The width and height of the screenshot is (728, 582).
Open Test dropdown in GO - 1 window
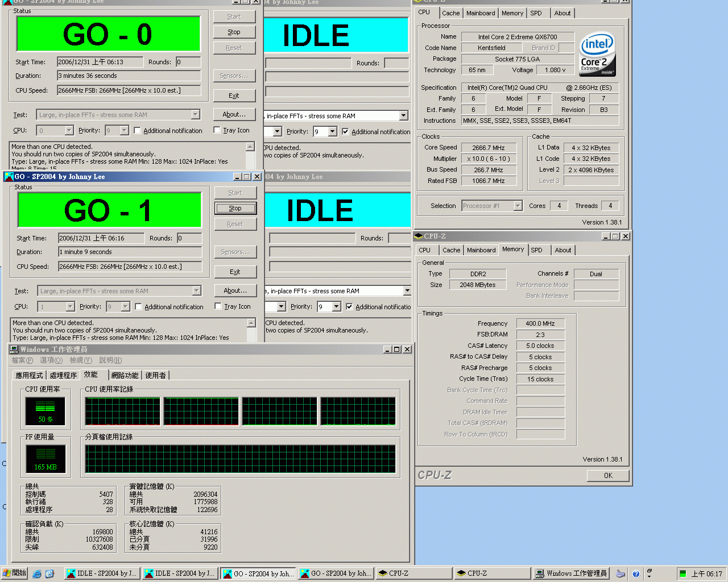(197, 291)
